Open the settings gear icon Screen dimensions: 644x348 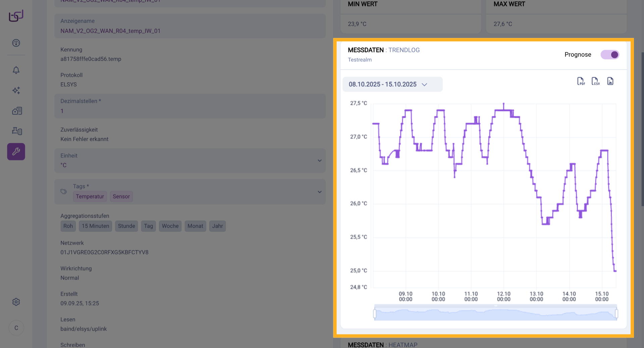click(x=16, y=302)
